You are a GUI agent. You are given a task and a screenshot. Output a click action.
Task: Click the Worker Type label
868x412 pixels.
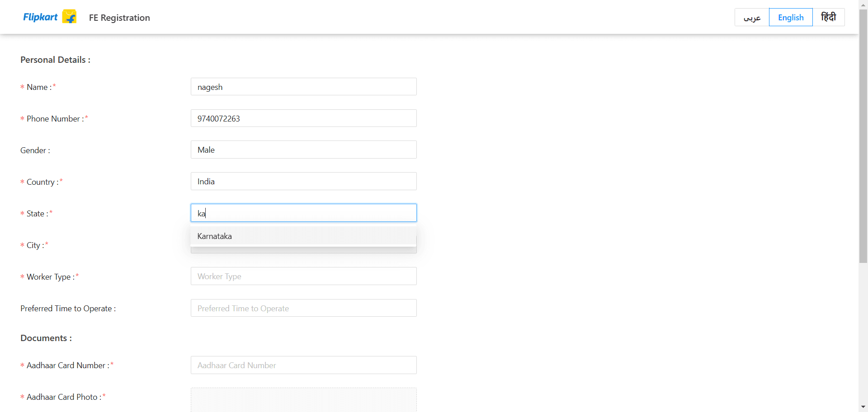coord(49,276)
